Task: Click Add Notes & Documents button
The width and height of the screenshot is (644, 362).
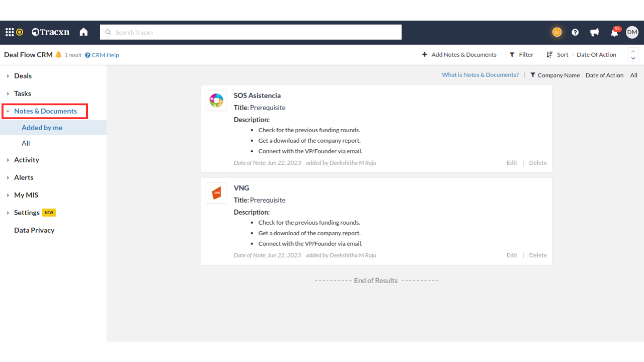Action: (459, 55)
